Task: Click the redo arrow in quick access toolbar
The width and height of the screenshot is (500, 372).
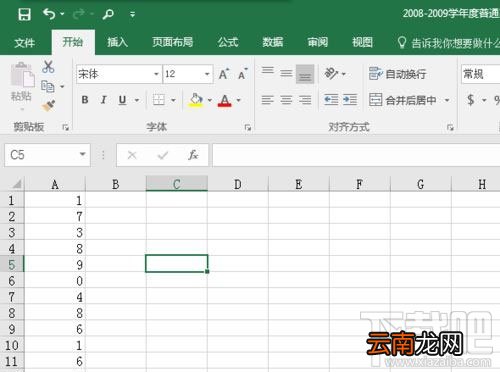Action: pos(79,14)
